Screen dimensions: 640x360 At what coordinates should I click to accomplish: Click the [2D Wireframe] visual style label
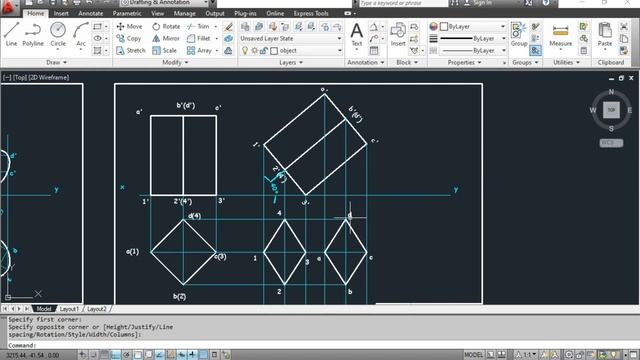[49, 78]
